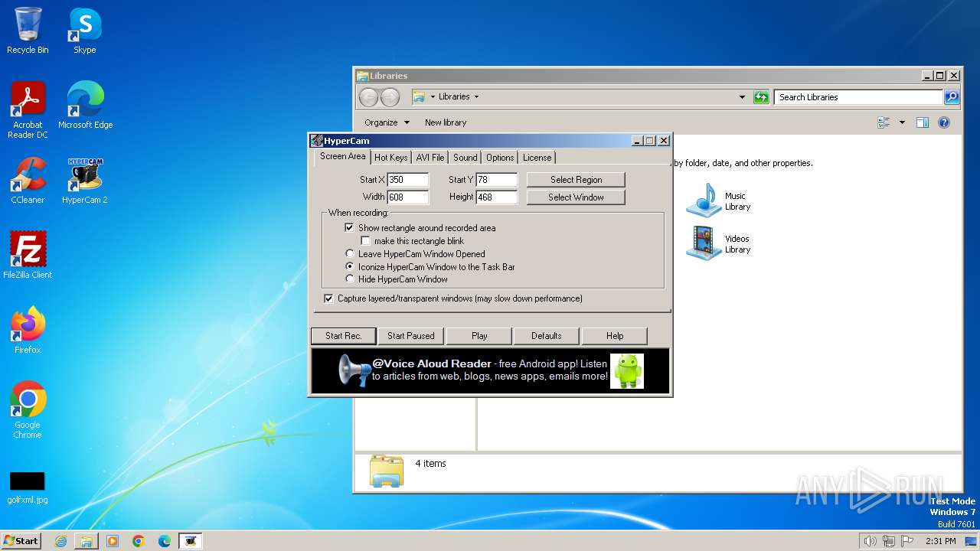
Task: Click the Start Rec. button
Action: coord(343,336)
